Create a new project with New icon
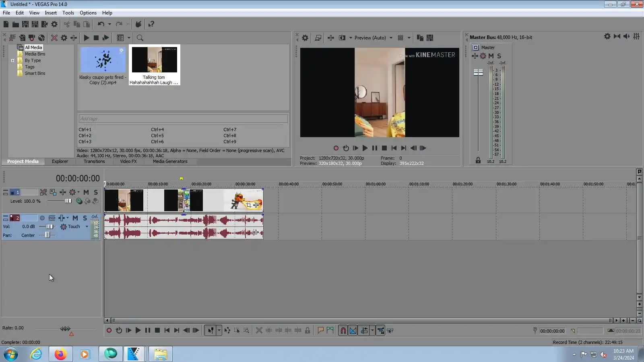This screenshot has width=644, height=362. (6, 24)
